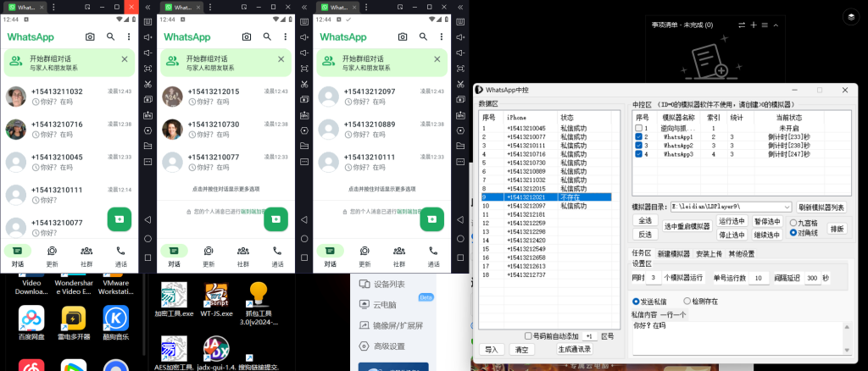
Task: Open the 其他设置 tab
Action: [x=742, y=253]
